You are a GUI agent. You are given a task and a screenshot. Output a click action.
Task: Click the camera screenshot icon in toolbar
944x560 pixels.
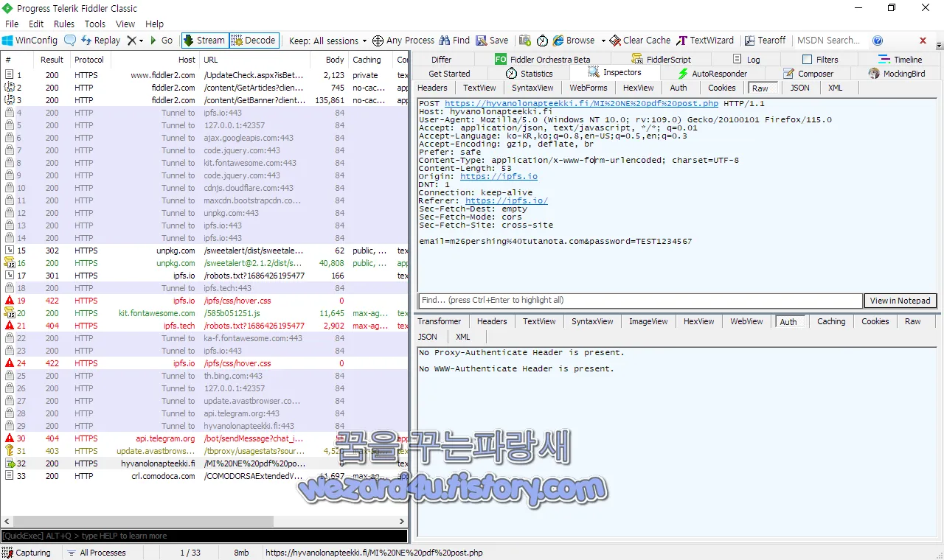(525, 41)
